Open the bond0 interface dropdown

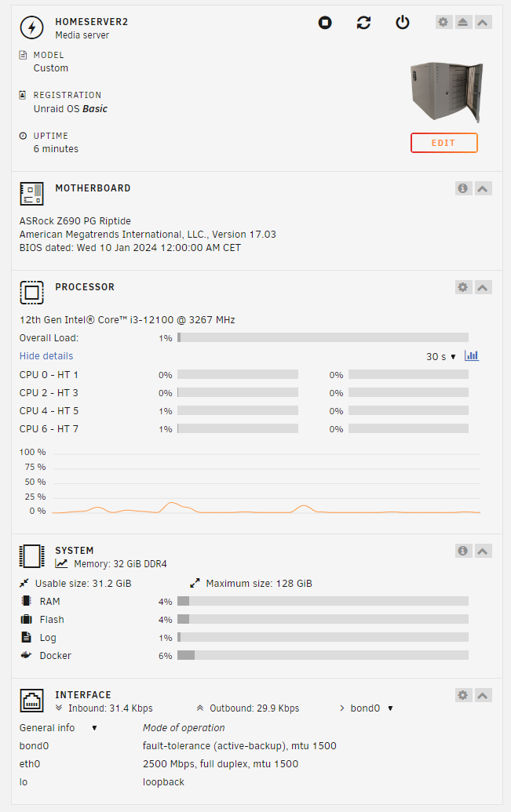point(370,708)
